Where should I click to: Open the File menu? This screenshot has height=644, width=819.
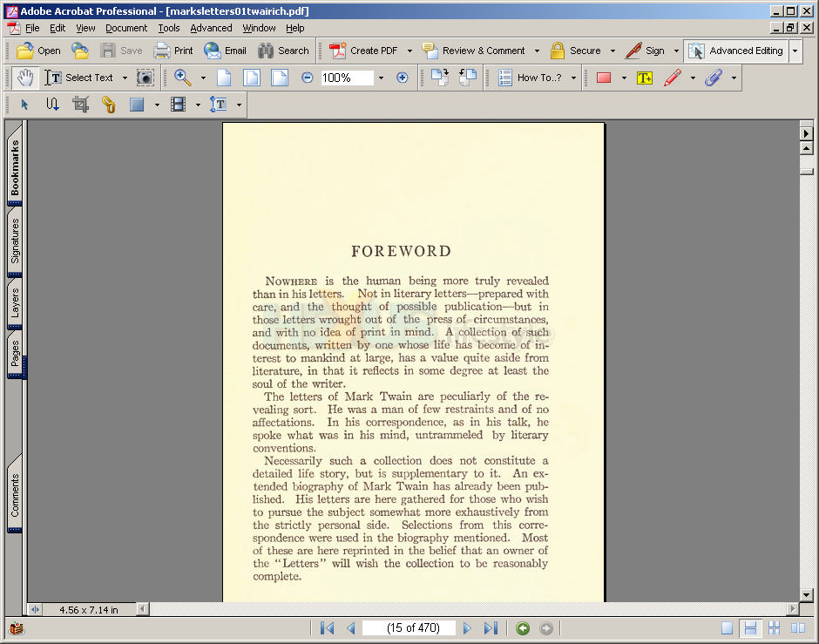coord(32,28)
